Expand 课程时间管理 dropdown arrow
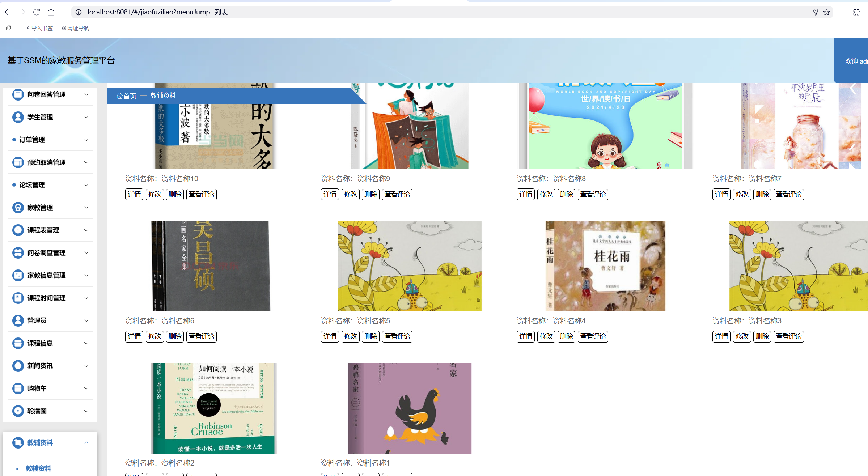Viewport: 868px width, 476px height. 86,298
